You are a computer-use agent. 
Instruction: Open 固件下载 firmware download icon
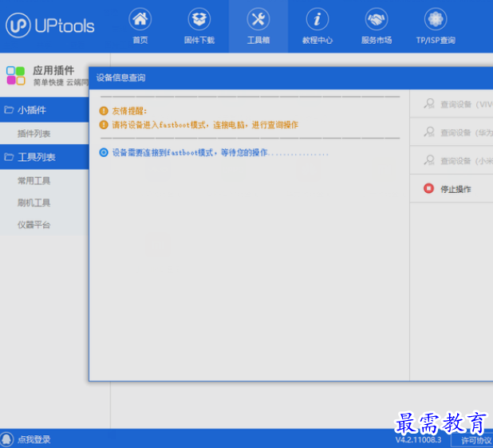[199, 19]
